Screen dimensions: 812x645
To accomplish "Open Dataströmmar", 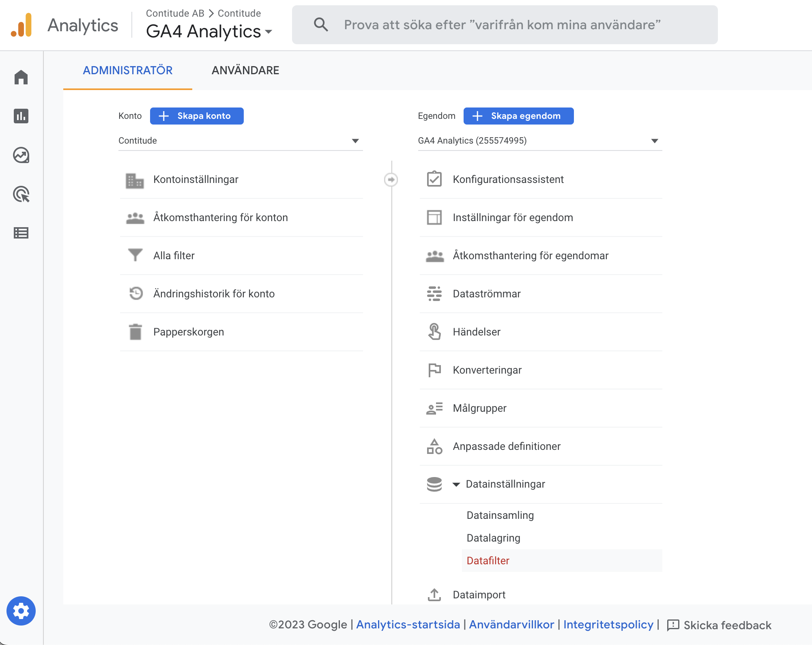I will point(541,294).
